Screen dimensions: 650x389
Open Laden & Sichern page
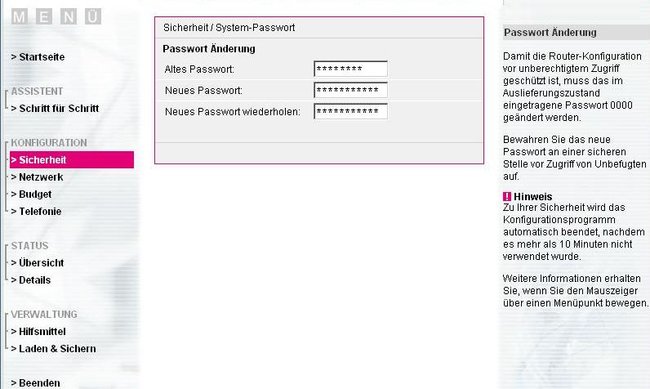[x=53, y=349]
